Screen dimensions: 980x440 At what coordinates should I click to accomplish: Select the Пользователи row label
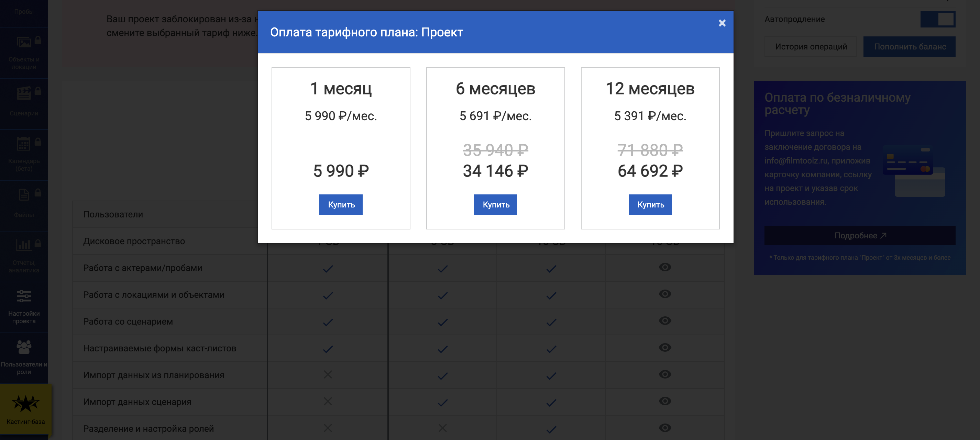pos(113,214)
